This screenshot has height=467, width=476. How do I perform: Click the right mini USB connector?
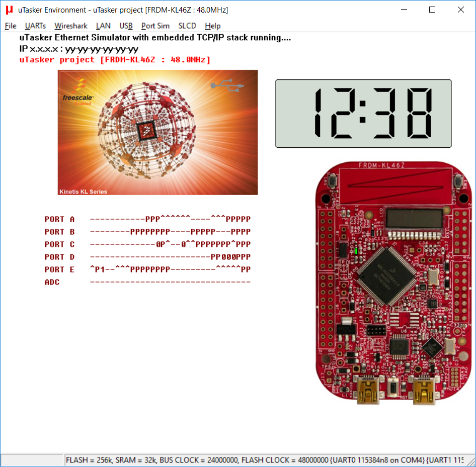point(424,390)
